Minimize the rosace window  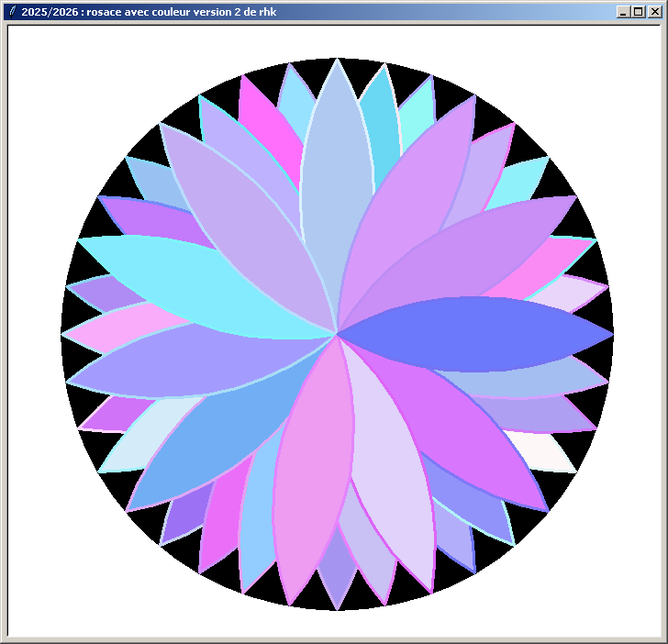coord(624,12)
